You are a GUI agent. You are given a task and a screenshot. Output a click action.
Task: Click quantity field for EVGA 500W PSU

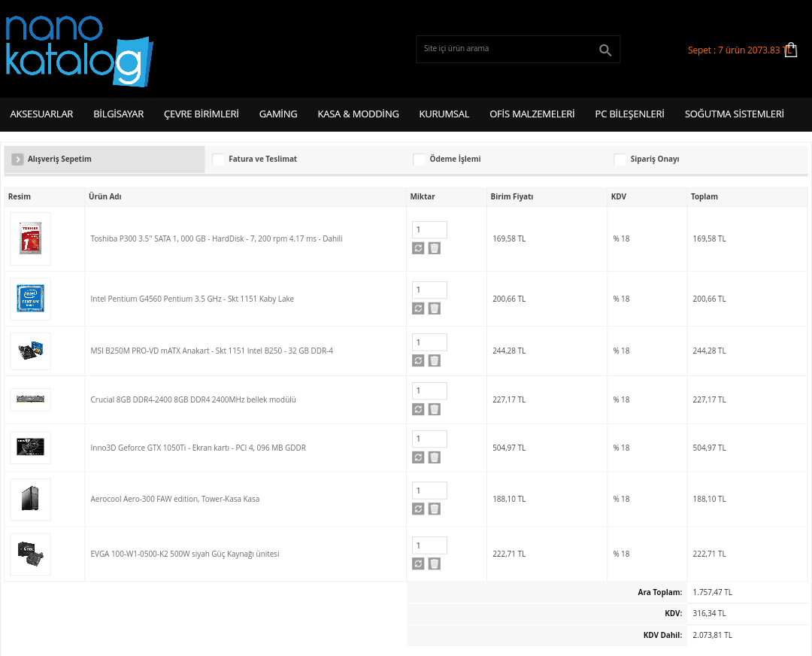tap(429, 545)
